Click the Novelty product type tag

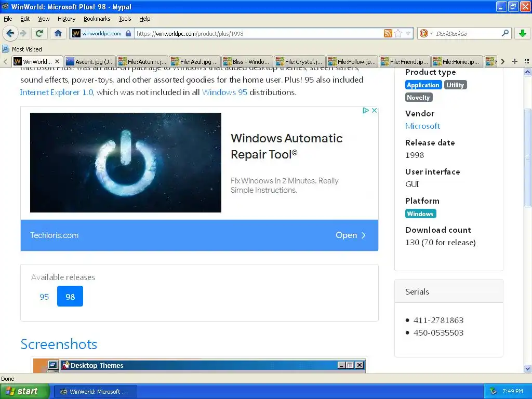(418, 97)
